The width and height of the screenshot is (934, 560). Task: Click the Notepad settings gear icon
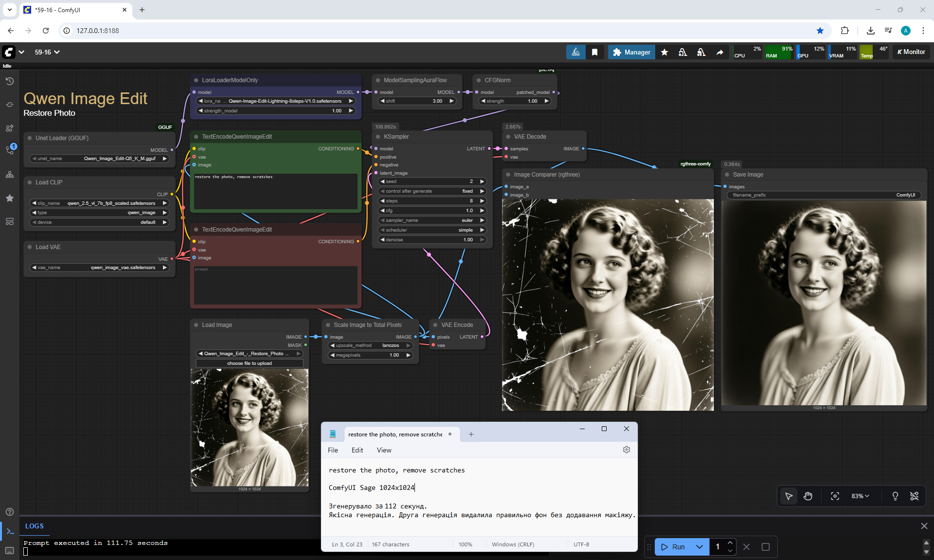[627, 450]
